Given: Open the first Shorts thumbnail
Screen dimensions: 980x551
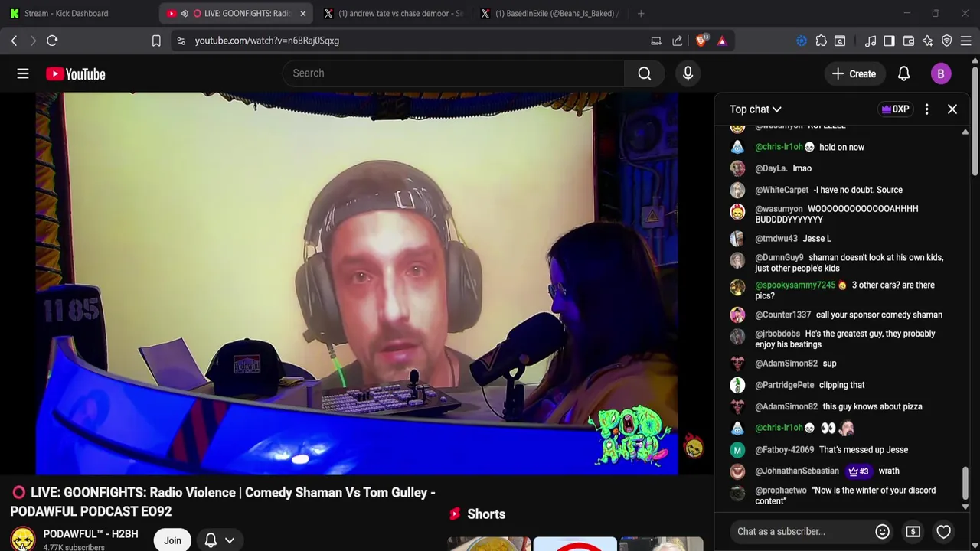Looking at the screenshot, I should (x=488, y=544).
